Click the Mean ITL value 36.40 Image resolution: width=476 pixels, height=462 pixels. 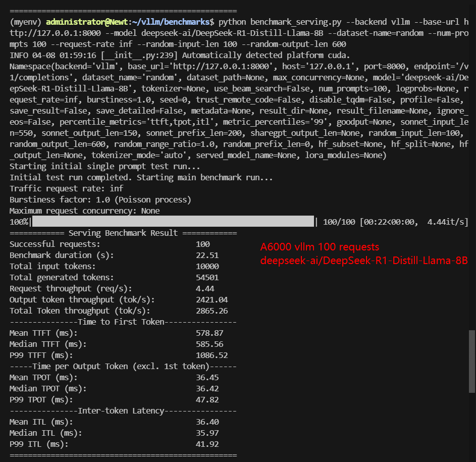click(207, 422)
